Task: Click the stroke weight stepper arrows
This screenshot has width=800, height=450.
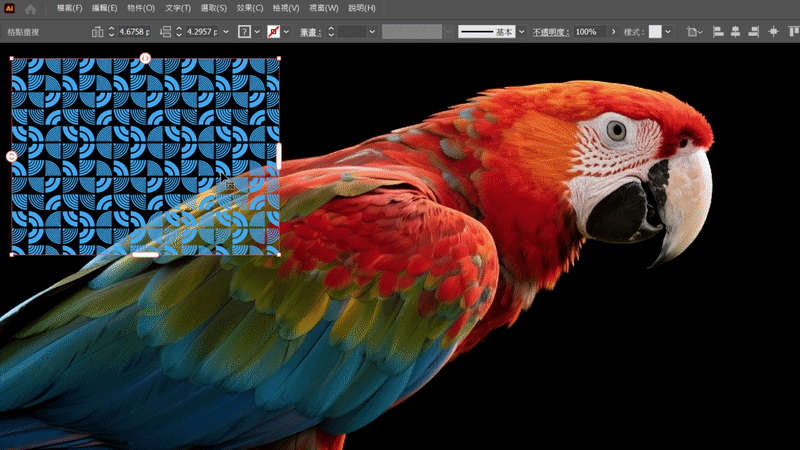Action: [x=331, y=32]
